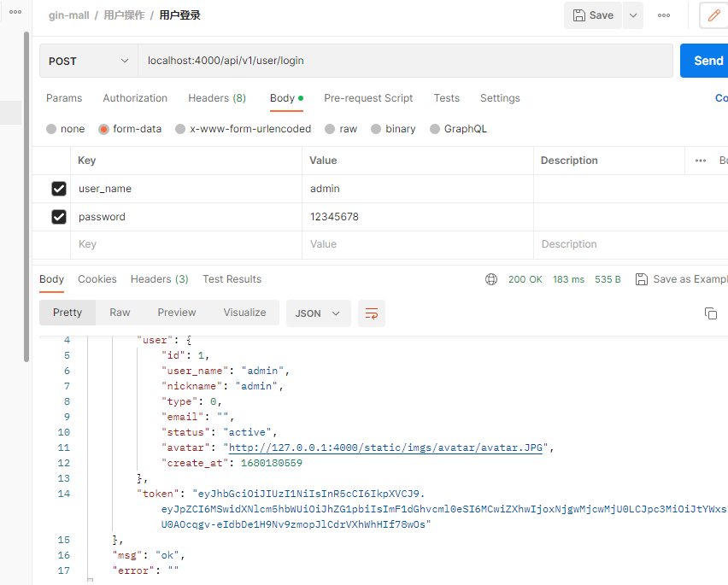Select the GraphQL body type
Image resolution: width=728 pixels, height=585 pixels.
(458, 129)
